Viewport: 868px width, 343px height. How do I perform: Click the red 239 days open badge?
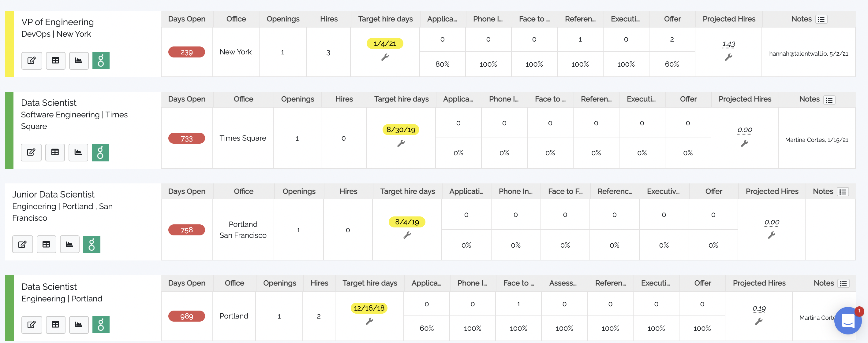[186, 52]
